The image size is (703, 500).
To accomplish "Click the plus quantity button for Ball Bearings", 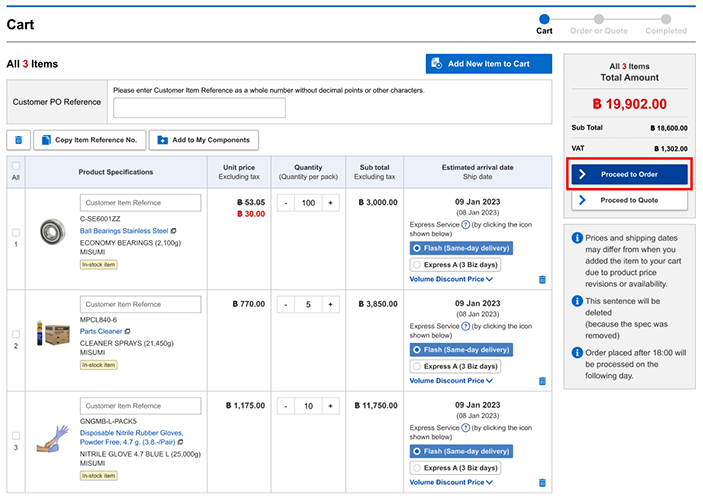I will click(330, 203).
